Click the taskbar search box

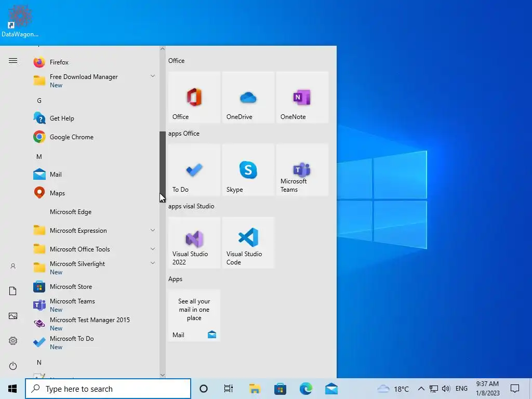click(108, 389)
